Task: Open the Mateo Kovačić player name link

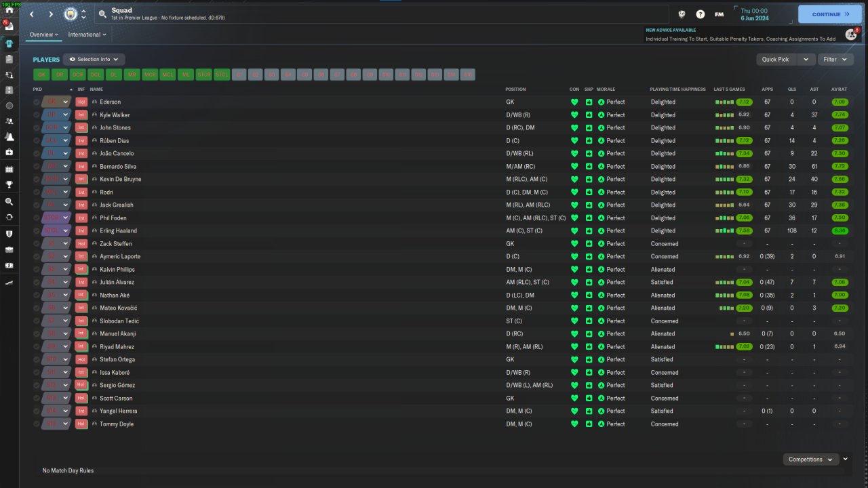Action: (x=119, y=308)
